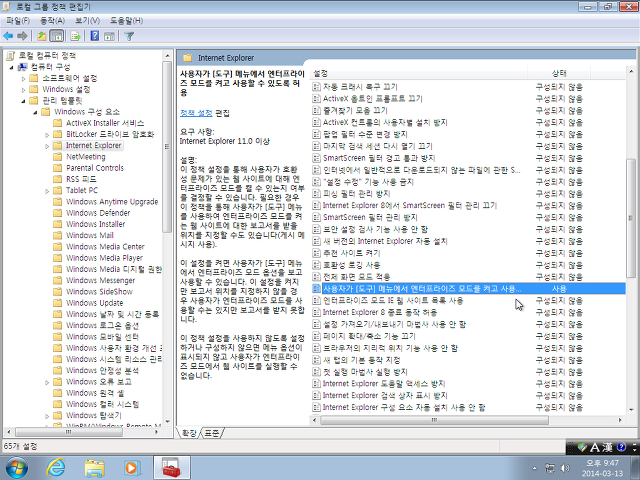
Task: Show hidden tray icons arrow
Action: [535, 469]
